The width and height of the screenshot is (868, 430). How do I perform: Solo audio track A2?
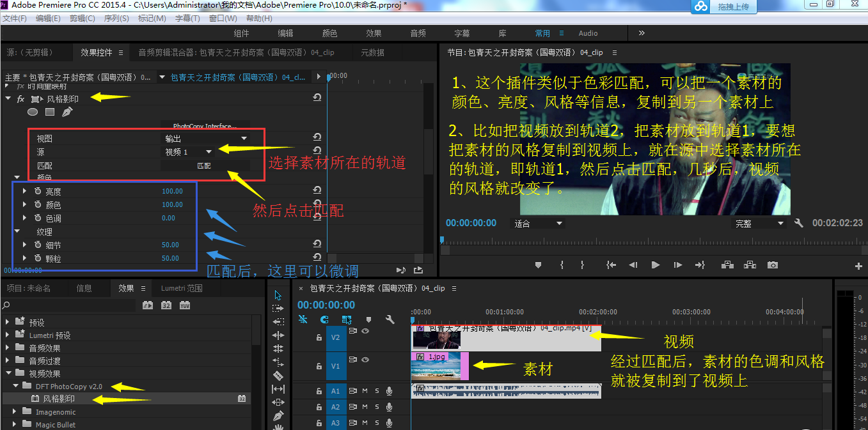coord(377,407)
